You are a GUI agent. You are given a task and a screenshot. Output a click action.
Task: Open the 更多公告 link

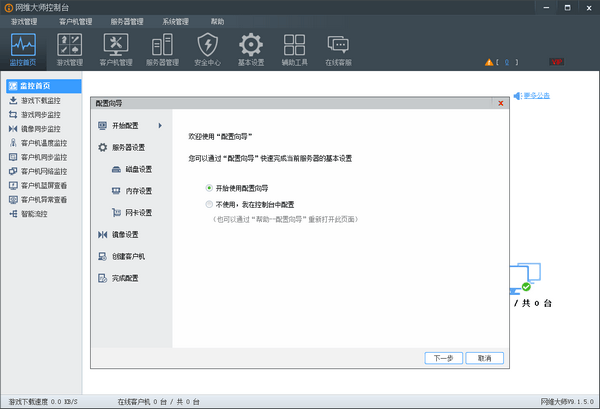[535, 96]
